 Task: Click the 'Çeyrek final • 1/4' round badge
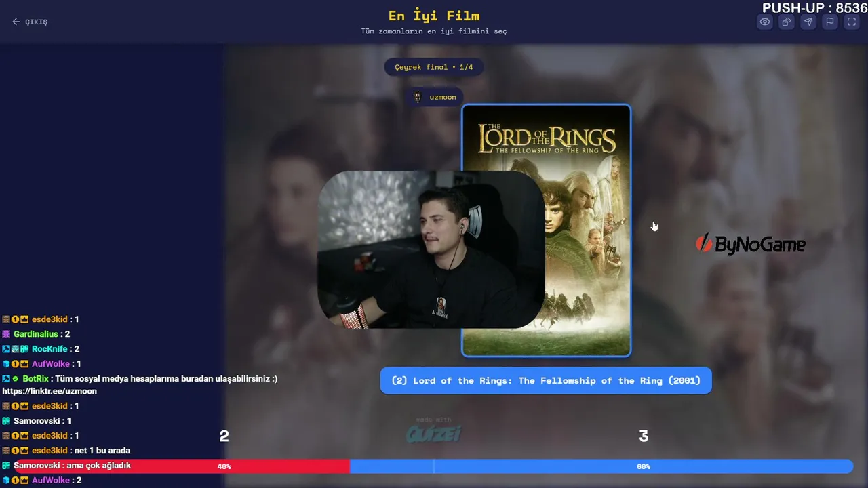pyautogui.click(x=434, y=67)
